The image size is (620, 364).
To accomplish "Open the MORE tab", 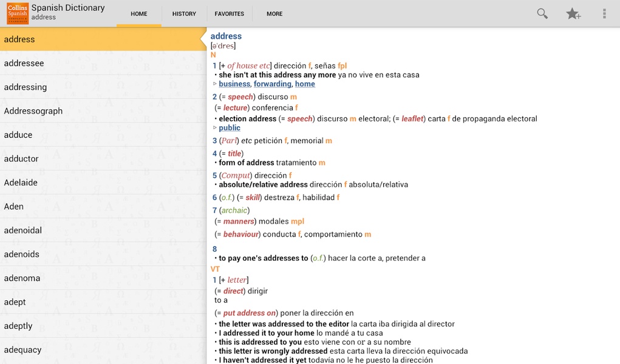I will pyautogui.click(x=274, y=14).
